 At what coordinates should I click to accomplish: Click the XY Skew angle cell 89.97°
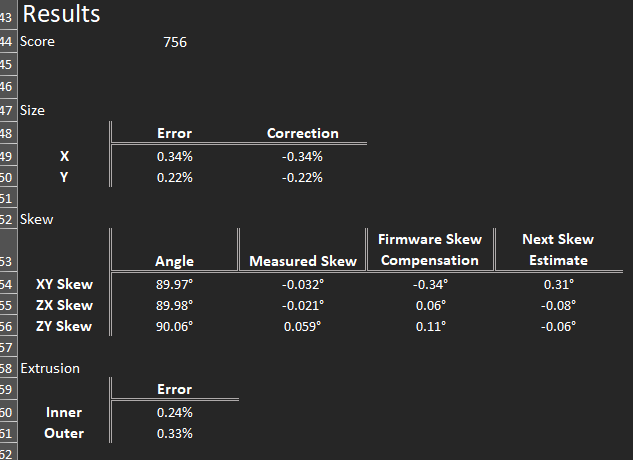[x=174, y=284]
